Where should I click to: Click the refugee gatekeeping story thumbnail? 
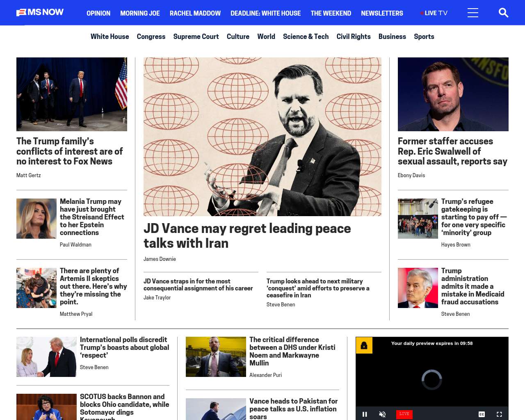point(418,219)
